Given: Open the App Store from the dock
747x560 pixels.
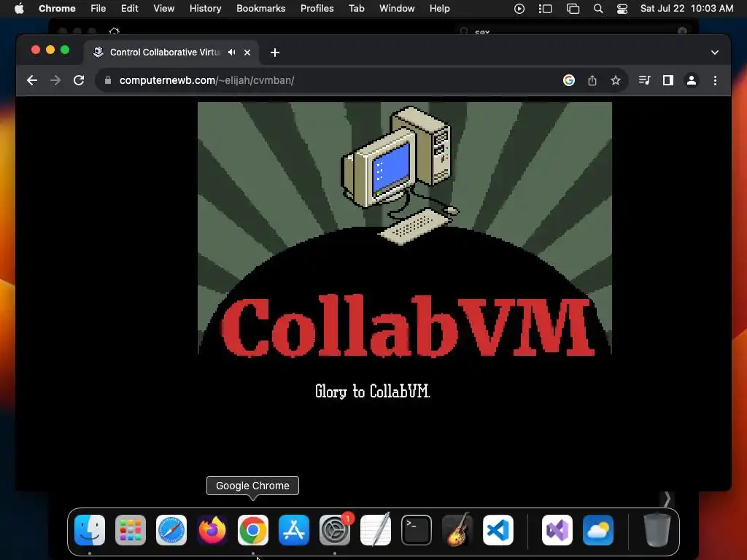Looking at the screenshot, I should click(x=294, y=530).
